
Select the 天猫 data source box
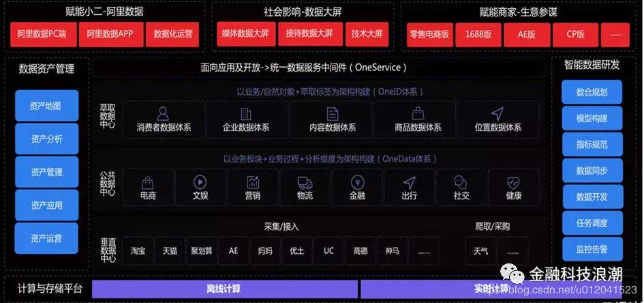click(x=170, y=250)
